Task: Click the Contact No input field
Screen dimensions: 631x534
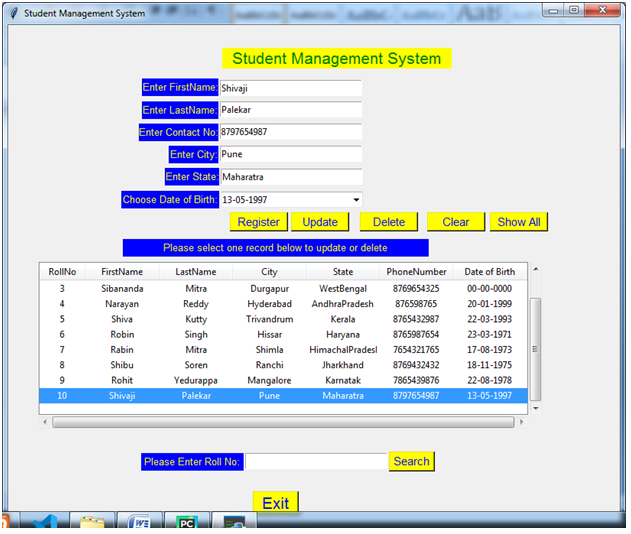Action: coord(291,132)
